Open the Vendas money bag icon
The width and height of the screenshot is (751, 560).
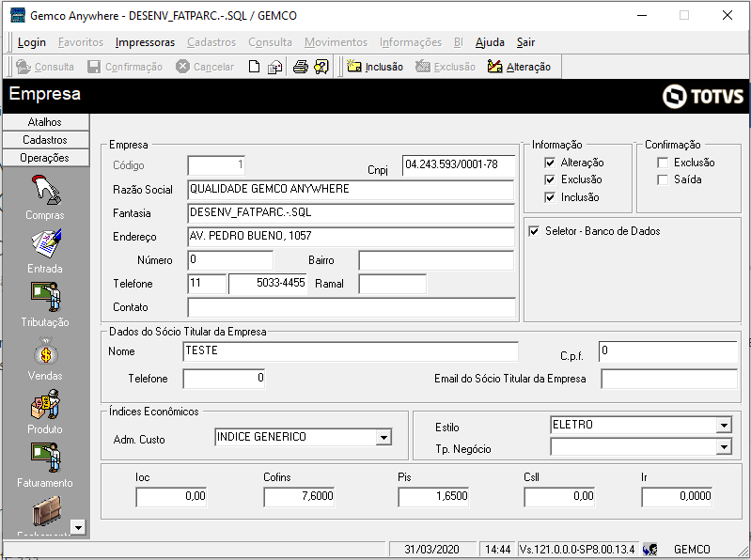tap(46, 350)
